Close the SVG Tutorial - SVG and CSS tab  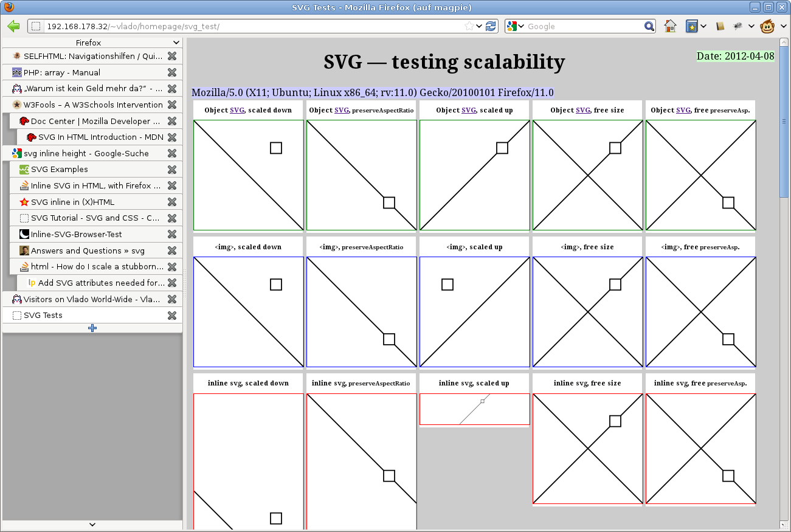pyautogui.click(x=172, y=218)
